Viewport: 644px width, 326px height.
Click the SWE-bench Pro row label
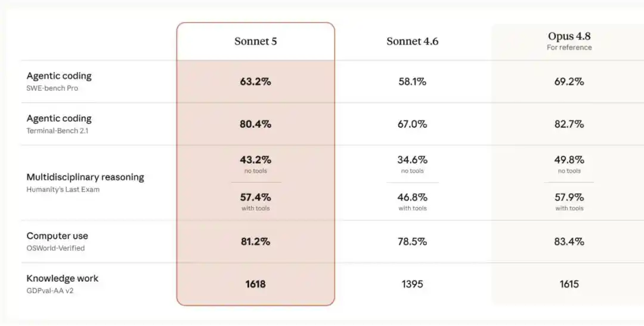point(52,88)
